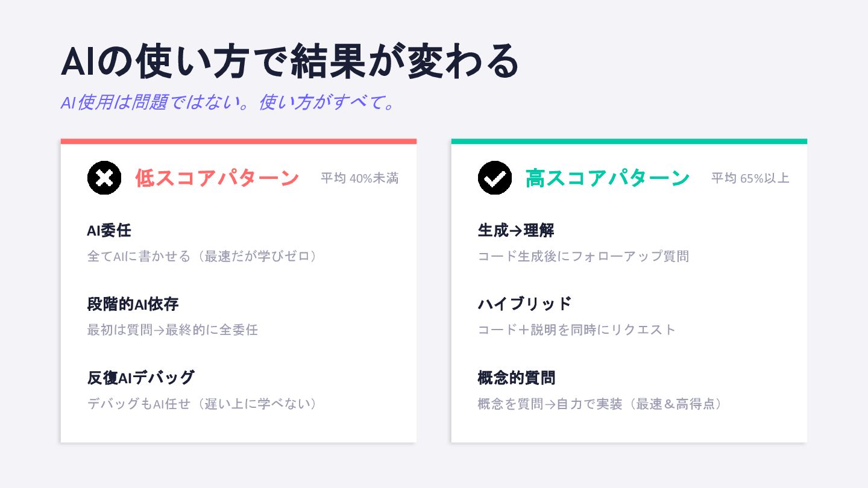The height and width of the screenshot is (488, 868).
Task: Select the slide title AIの使い方で結果が変わる
Action: click(290, 62)
